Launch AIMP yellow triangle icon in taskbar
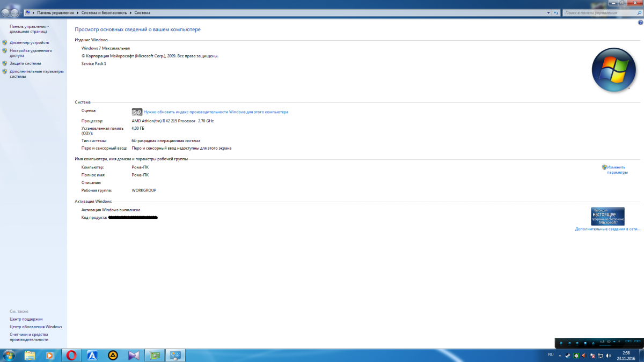The height and width of the screenshot is (362, 644). click(113, 355)
